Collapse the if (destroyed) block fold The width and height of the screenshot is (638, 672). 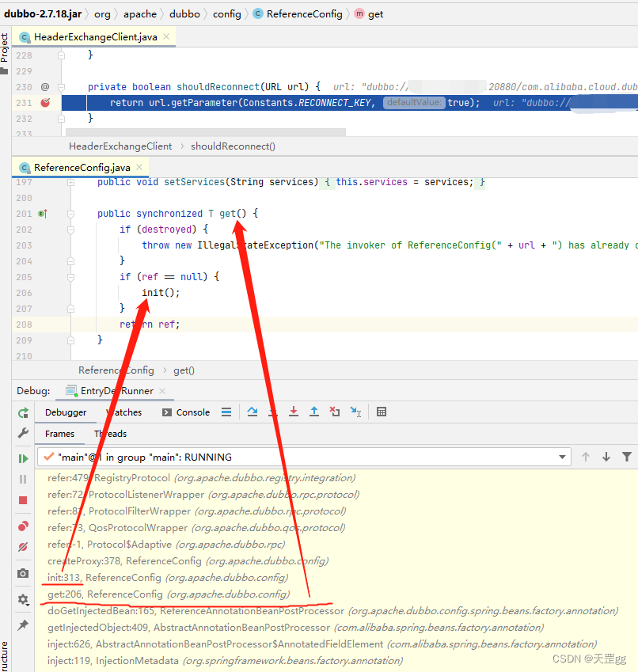point(70,230)
